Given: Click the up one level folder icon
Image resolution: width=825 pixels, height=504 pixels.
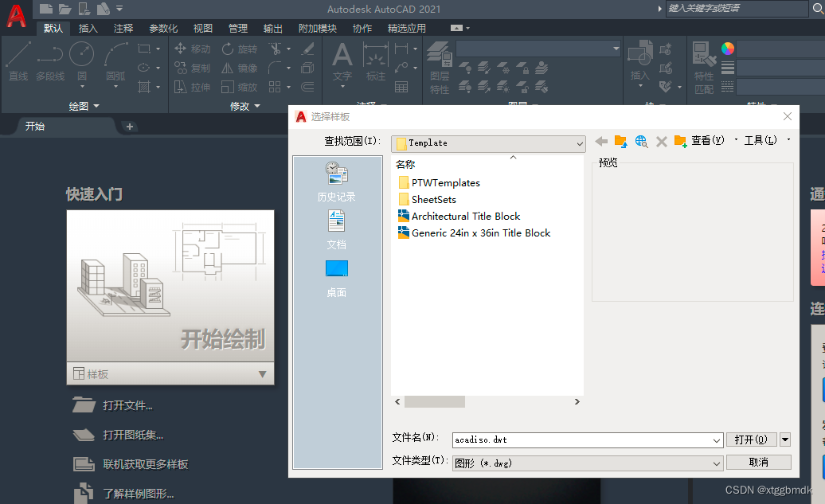Looking at the screenshot, I should pos(621,141).
